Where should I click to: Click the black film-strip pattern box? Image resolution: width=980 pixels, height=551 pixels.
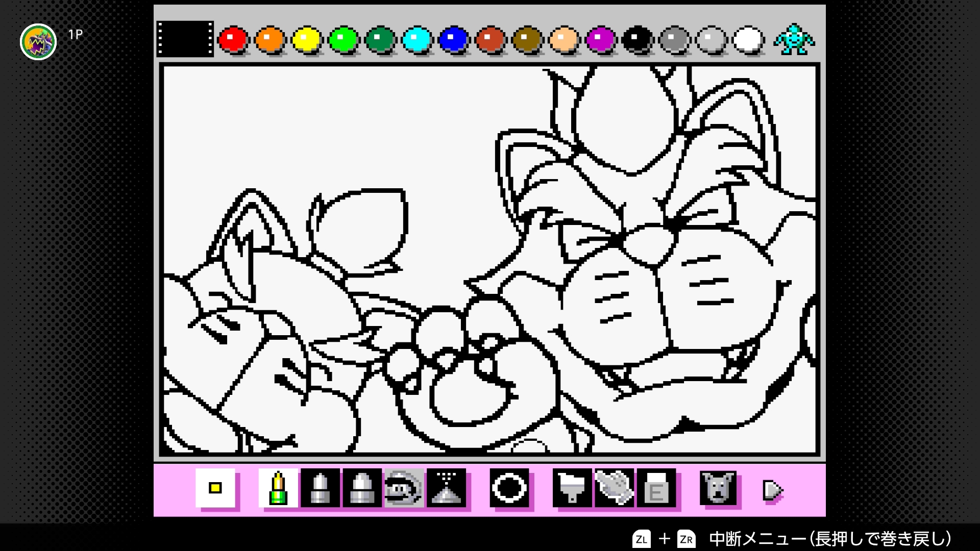click(185, 39)
